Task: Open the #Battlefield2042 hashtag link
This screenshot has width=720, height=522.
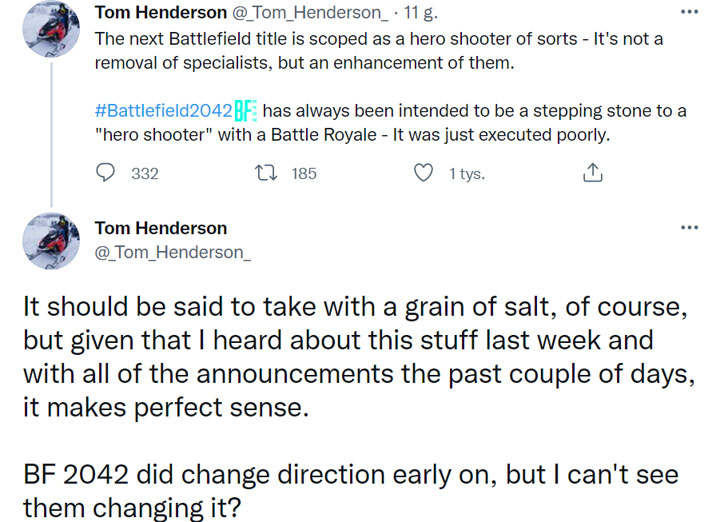Action: [163, 110]
